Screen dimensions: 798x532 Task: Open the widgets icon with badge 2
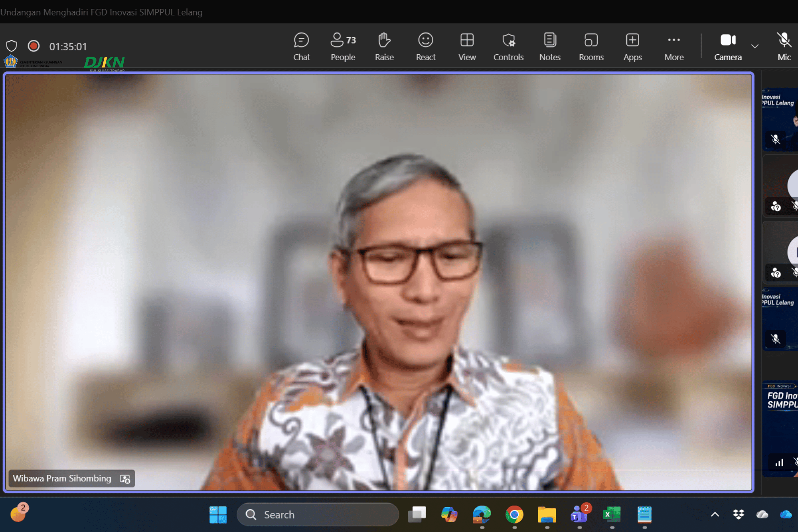tap(19, 512)
